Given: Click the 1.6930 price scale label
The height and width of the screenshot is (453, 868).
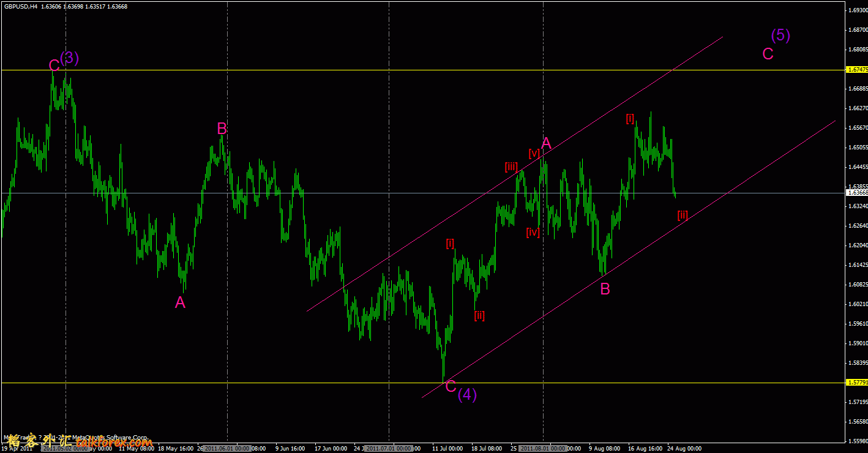Looking at the screenshot, I should click(x=857, y=10).
